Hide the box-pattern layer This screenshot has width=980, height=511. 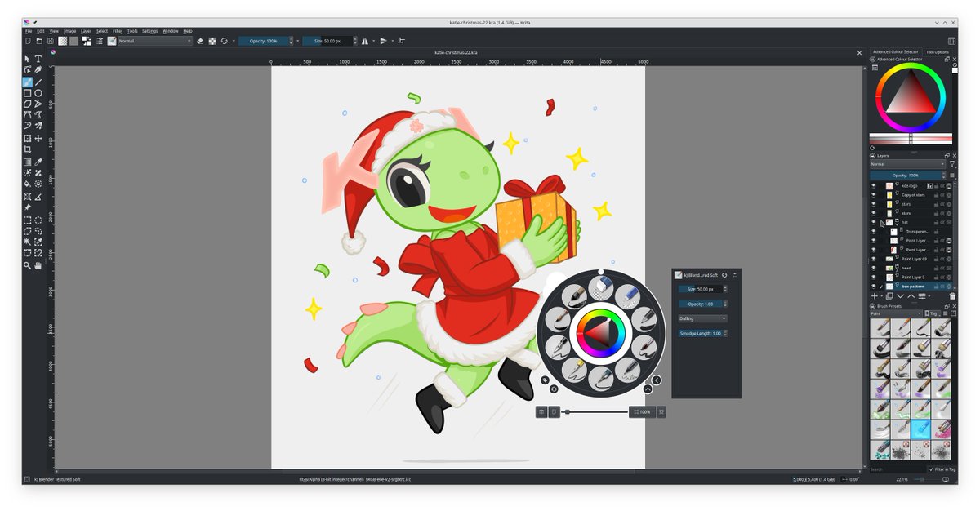(x=874, y=287)
